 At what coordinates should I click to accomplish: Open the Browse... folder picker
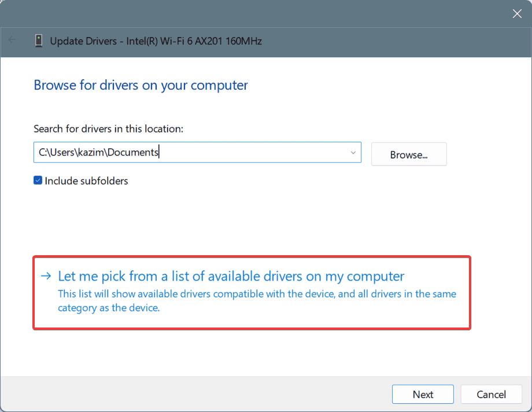coord(409,154)
